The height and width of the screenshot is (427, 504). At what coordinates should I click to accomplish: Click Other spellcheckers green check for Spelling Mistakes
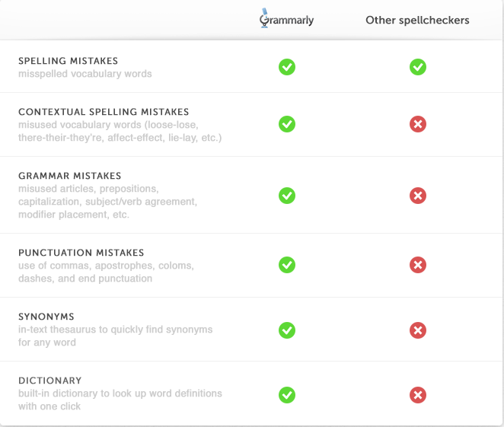click(x=418, y=67)
